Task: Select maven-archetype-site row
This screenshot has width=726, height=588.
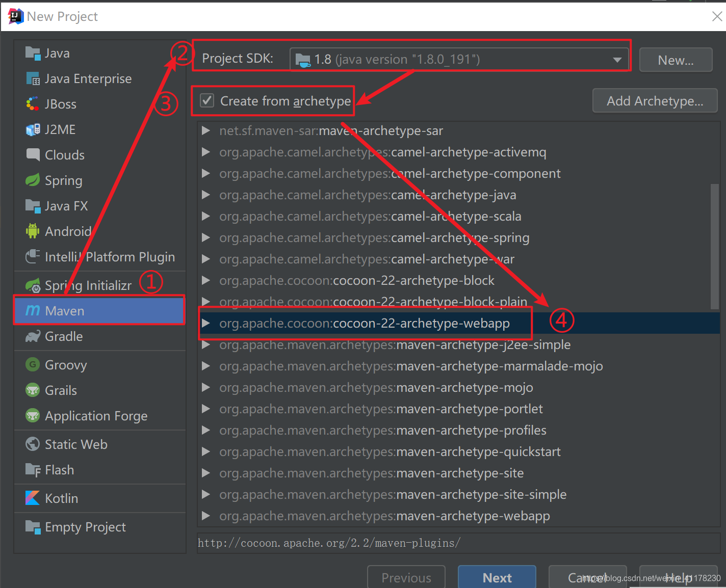Action: point(459,473)
